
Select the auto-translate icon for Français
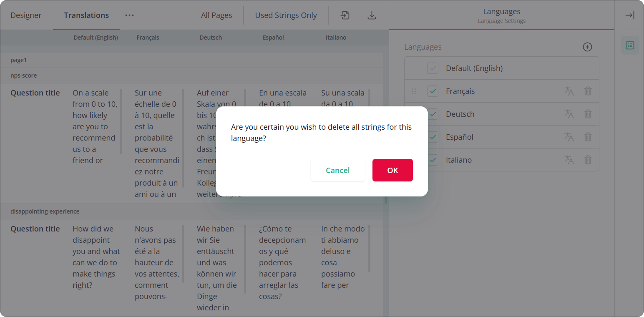(569, 91)
